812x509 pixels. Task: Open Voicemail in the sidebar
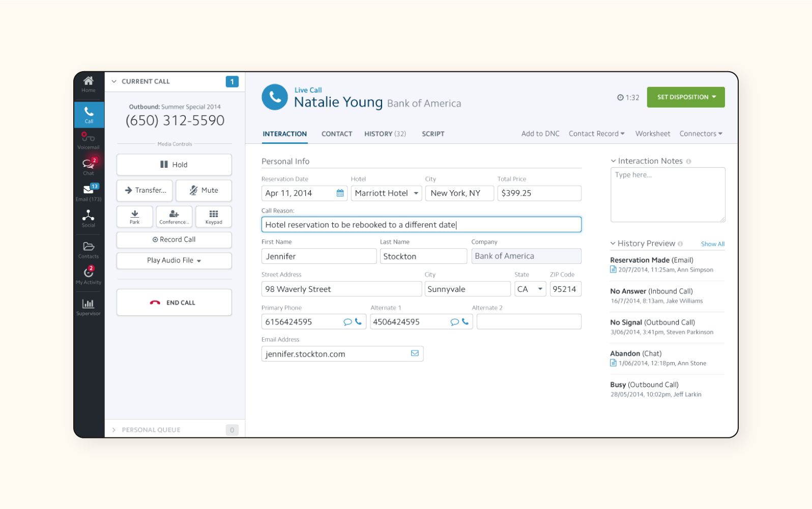pos(89,140)
